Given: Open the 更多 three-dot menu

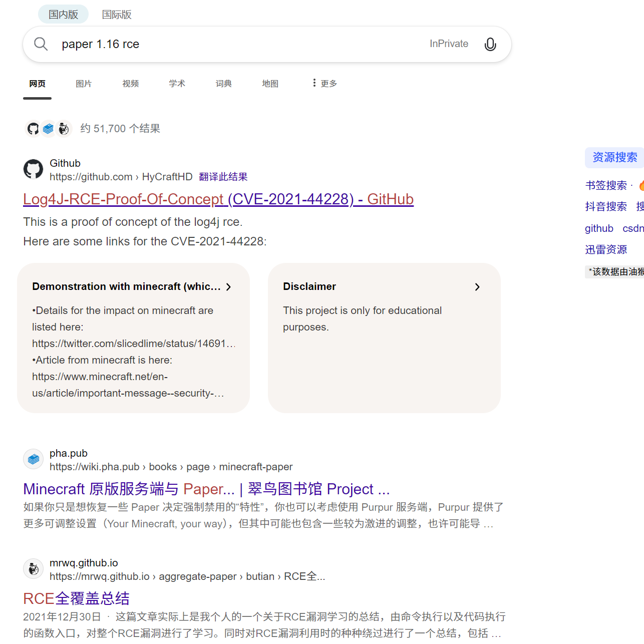Looking at the screenshot, I should tap(324, 83).
